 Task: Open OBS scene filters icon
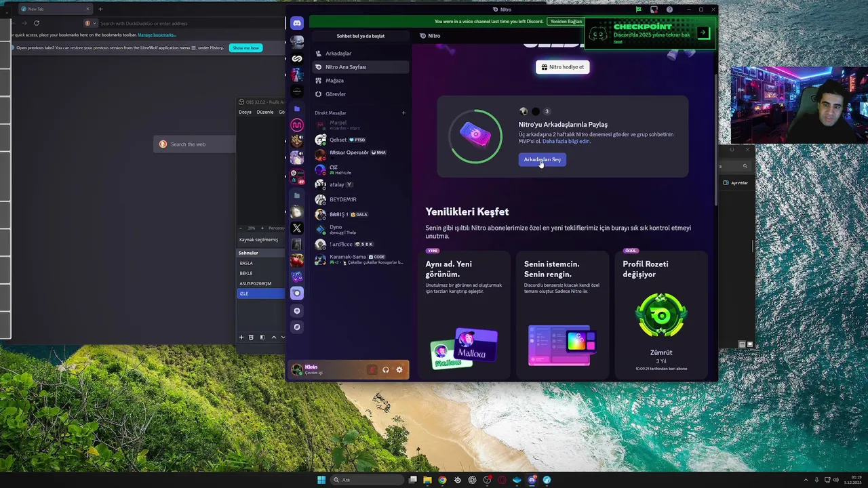[x=262, y=337]
